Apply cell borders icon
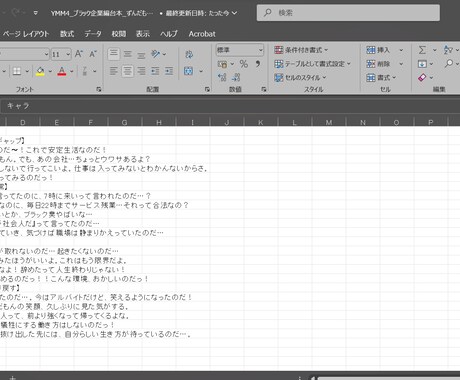460x380 pixels. point(17,71)
